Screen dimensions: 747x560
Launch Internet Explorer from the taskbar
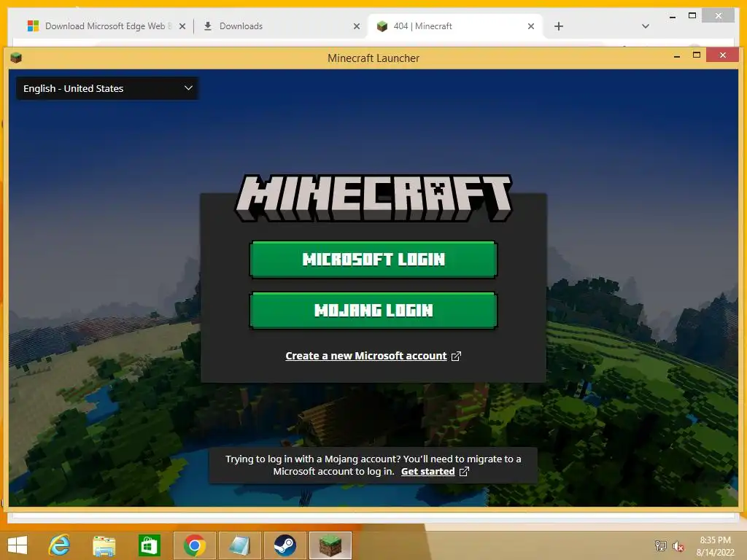(60, 545)
